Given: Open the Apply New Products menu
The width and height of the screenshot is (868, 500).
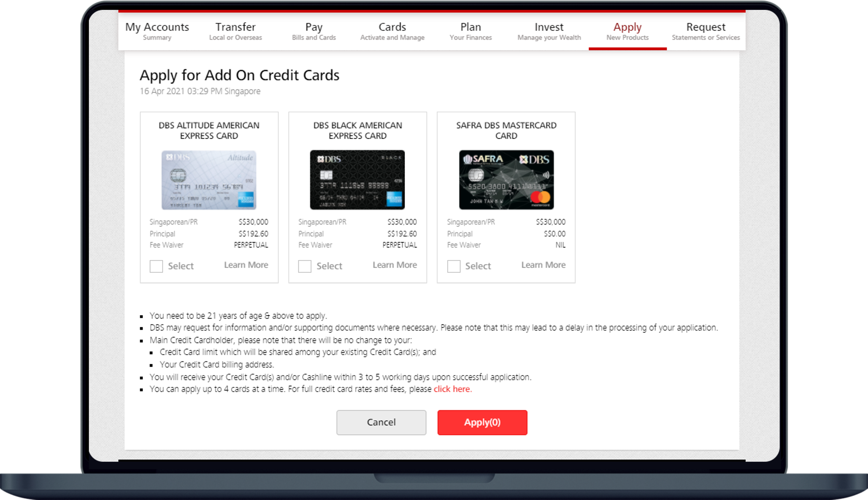Looking at the screenshot, I should pos(627,31).
